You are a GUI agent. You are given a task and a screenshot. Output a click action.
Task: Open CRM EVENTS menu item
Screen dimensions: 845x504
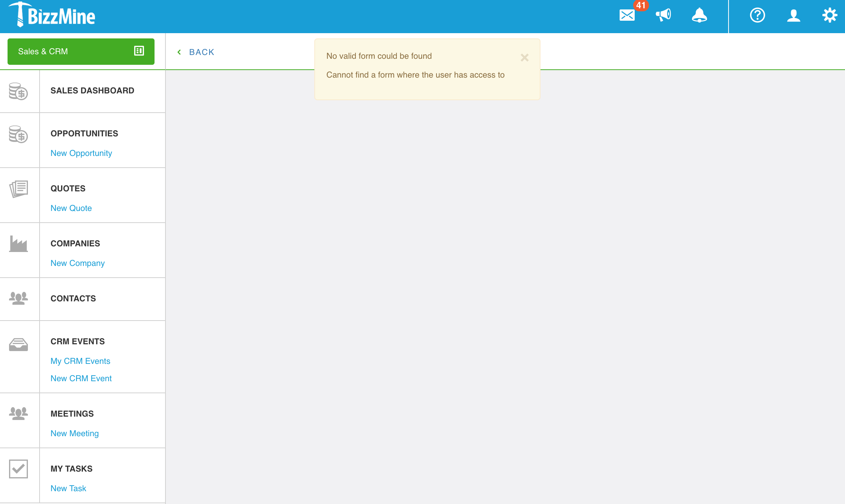coord(78,341)
